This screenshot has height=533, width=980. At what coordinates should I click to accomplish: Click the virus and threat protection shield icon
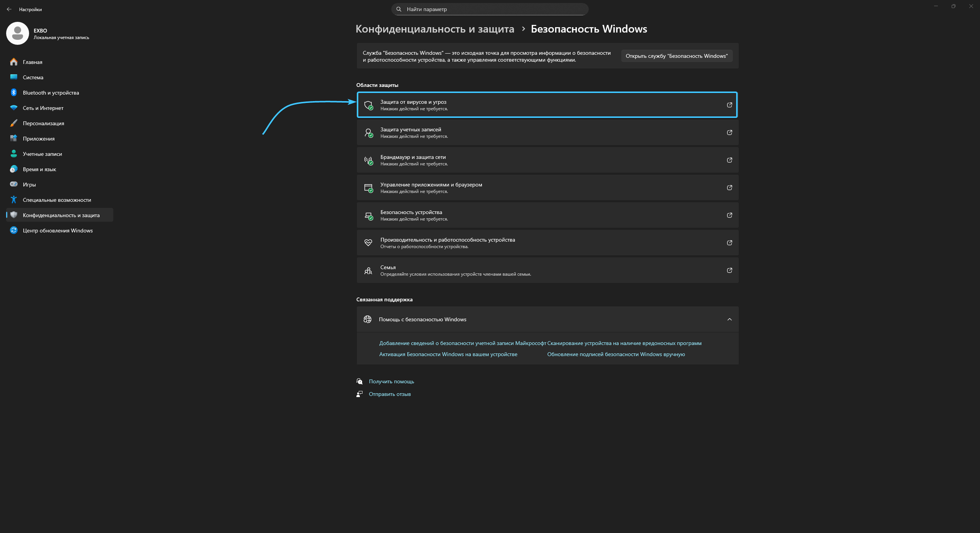pos(368,105)
